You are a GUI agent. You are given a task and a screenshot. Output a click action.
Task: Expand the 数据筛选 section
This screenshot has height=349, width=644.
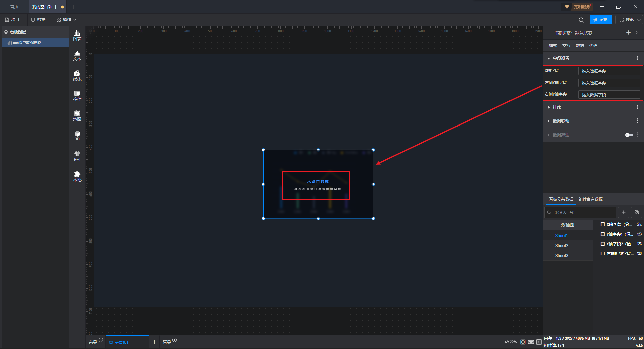(x=549, y=135)
